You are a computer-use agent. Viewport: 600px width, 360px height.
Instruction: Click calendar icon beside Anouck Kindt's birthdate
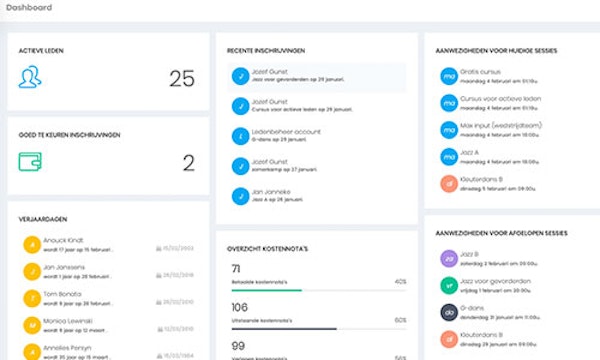click(158, 249)
